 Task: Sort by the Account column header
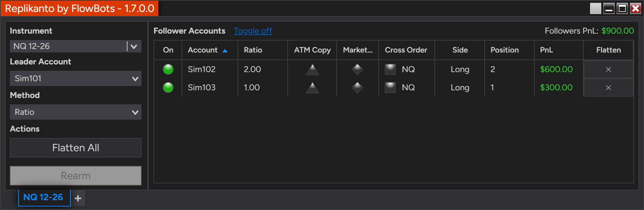210,50
